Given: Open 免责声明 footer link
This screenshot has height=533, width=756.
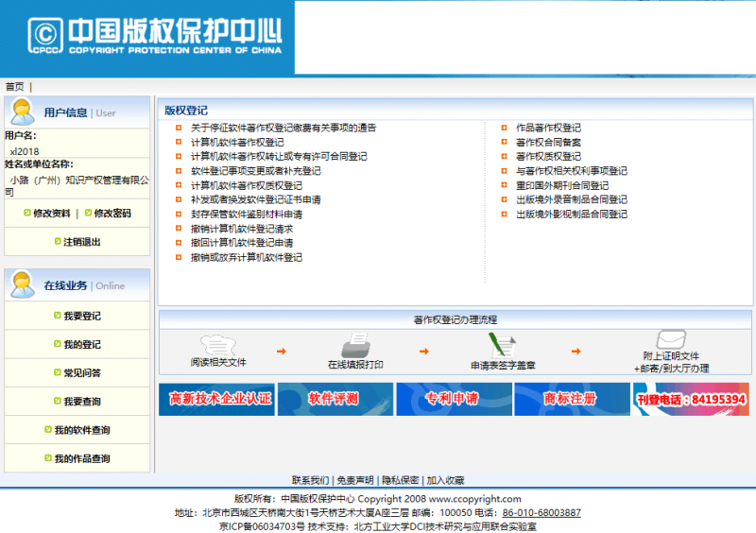Looking at the screenshot, I should (355, 480).
